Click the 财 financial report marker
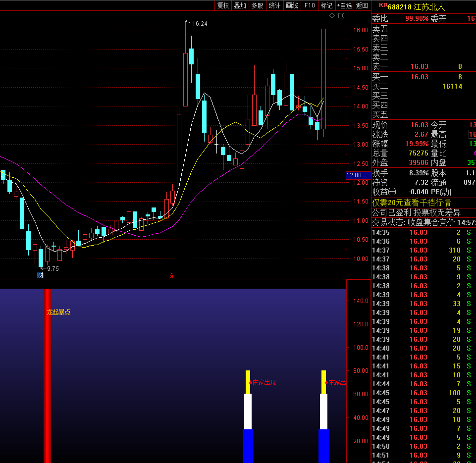The width and height of the screenshot is (476, 463). pyautogui.click(x=40, y=275)
